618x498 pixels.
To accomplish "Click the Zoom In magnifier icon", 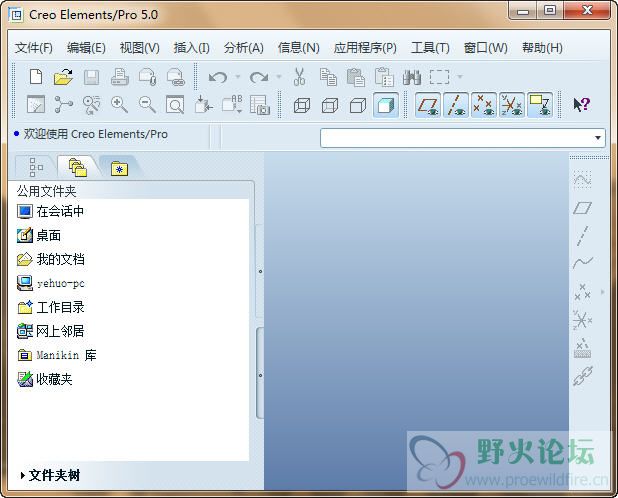I will tap(119, 105).
